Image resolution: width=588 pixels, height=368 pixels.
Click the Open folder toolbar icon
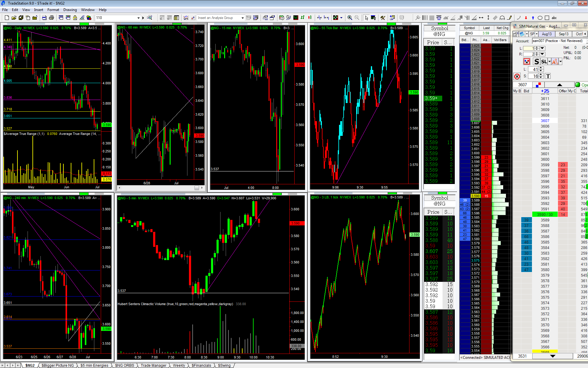pos(14,18)
